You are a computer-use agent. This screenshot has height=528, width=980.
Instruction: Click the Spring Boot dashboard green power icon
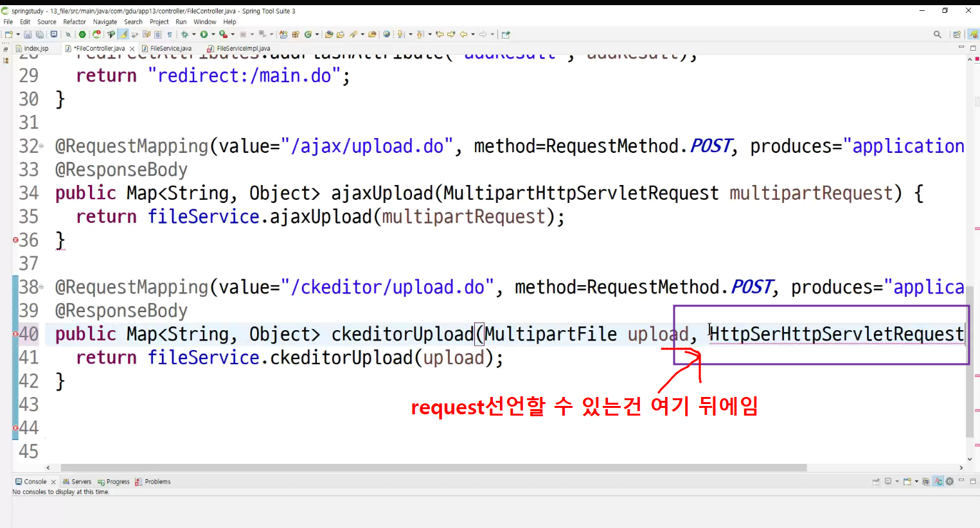pos(82,35)
